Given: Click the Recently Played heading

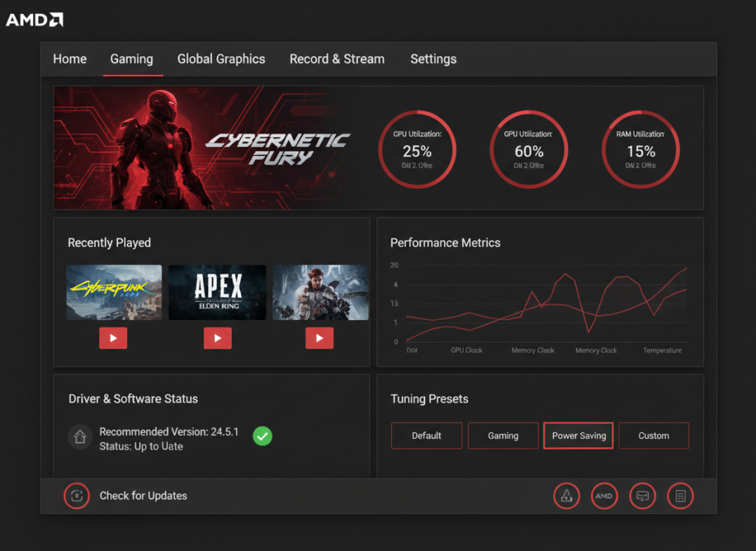Looking at the screenshot, I should (x=109, y=243).
